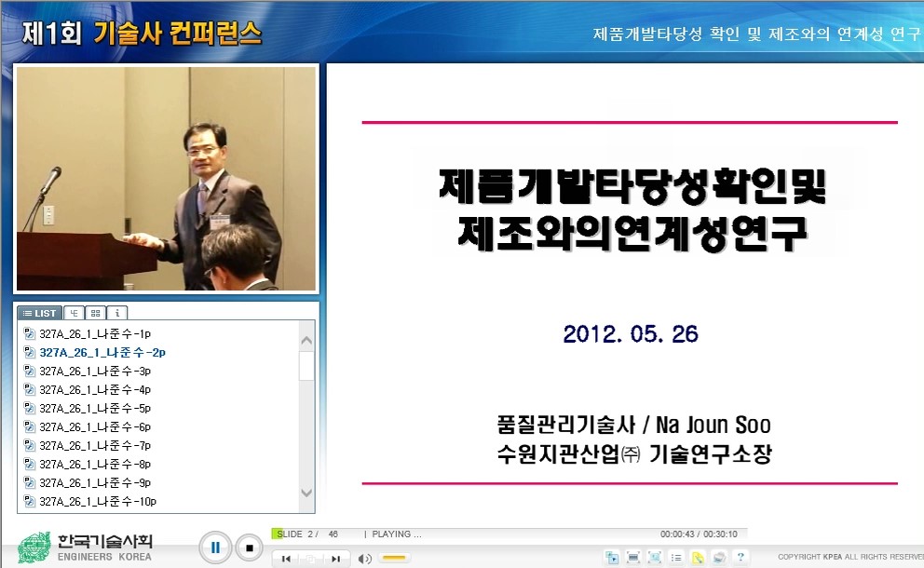924x568 pixels.
Task: Open the help panel via question mark icon
Action: [x=741, y=557]
